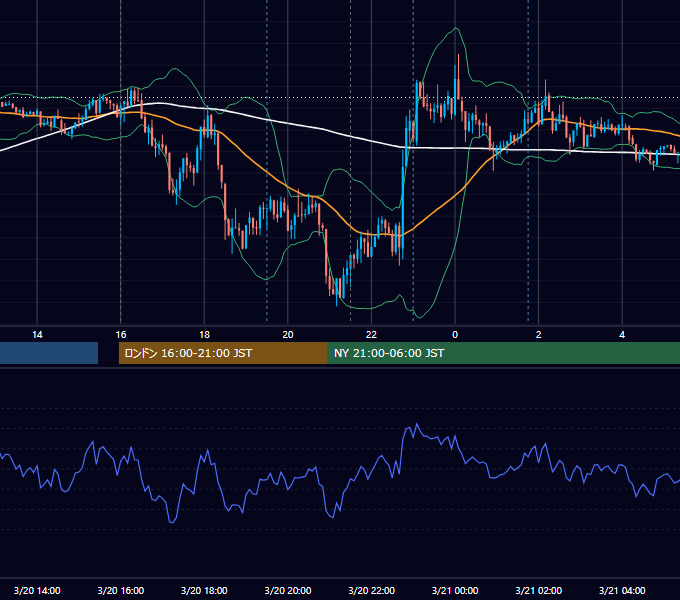
Task: Click the 14 hour axis label
Action: [37, 335]
